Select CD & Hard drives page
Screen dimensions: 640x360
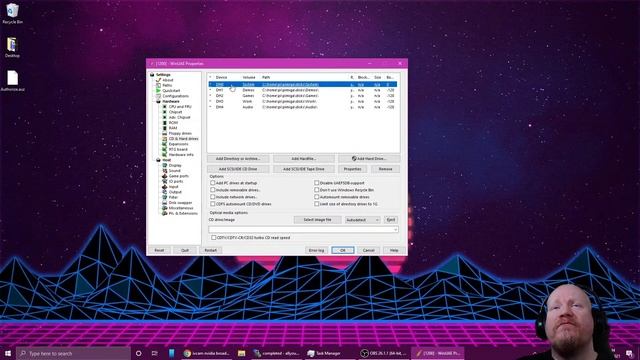pos(183,139)
